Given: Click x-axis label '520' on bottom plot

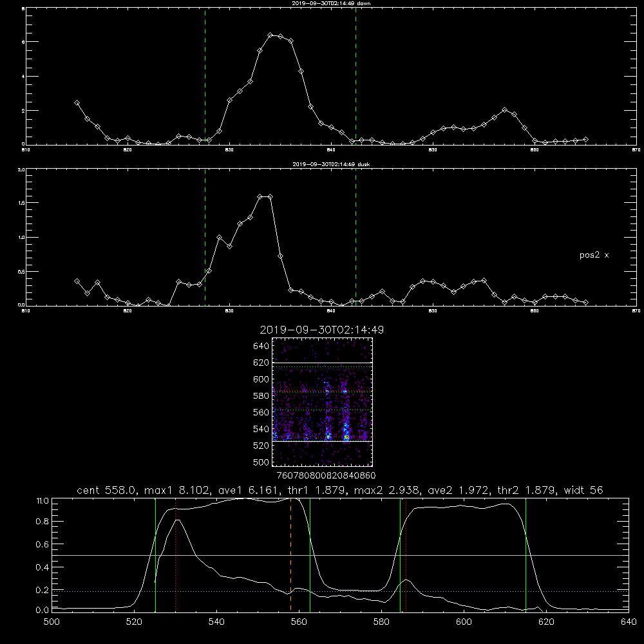Looking at the screenshot, I should (134, 622).
